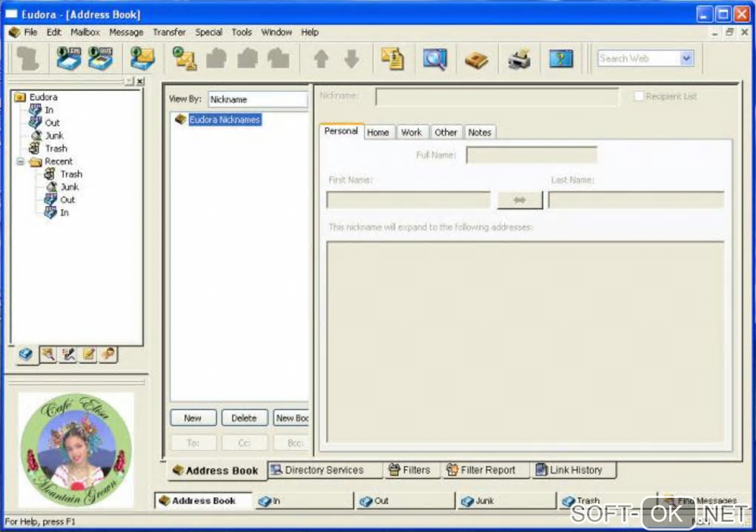Select the Signatures tab icon under tree
Viewport: 756px width, 532px height.
click(x=68, y=355)
